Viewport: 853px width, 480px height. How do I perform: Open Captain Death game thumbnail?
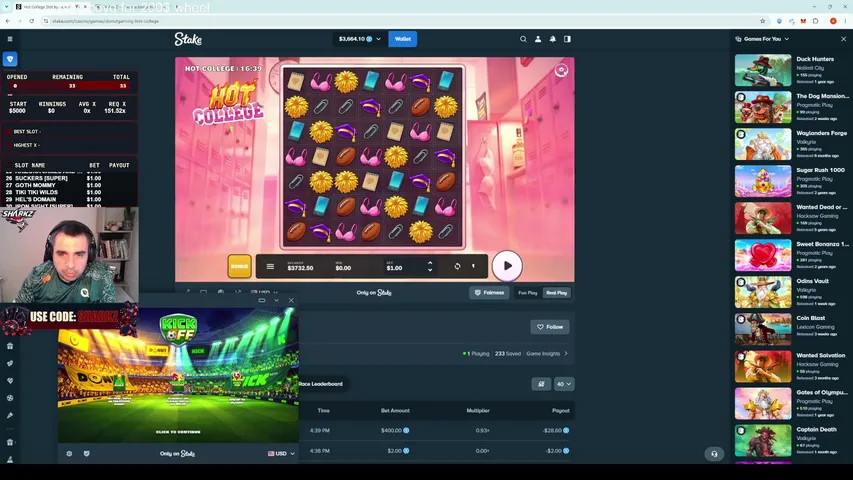(x=763, y=440)
